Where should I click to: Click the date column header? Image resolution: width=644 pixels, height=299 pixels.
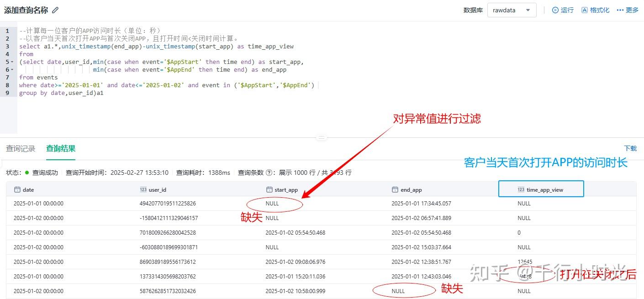(x=69, y=189)
